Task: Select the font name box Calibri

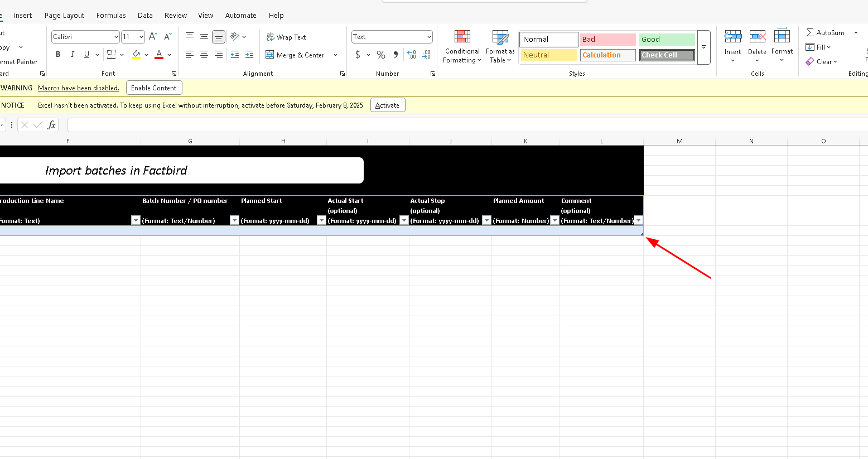Action: [85, 37]
